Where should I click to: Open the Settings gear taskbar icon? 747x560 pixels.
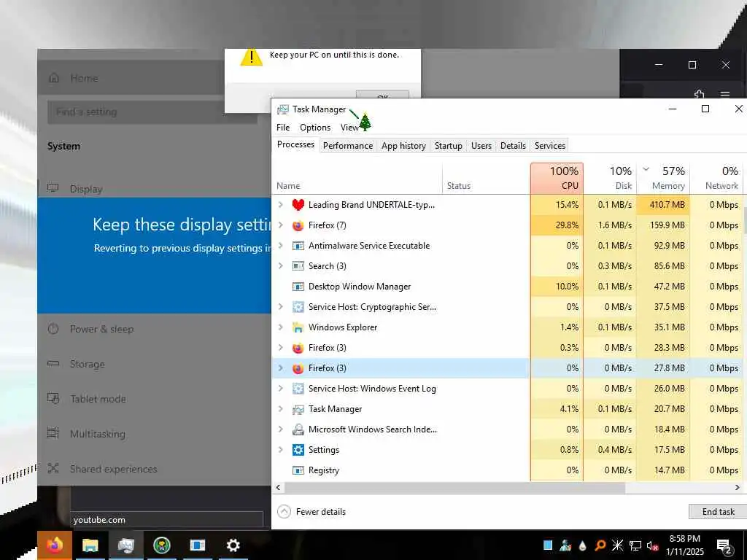point(233,545)
